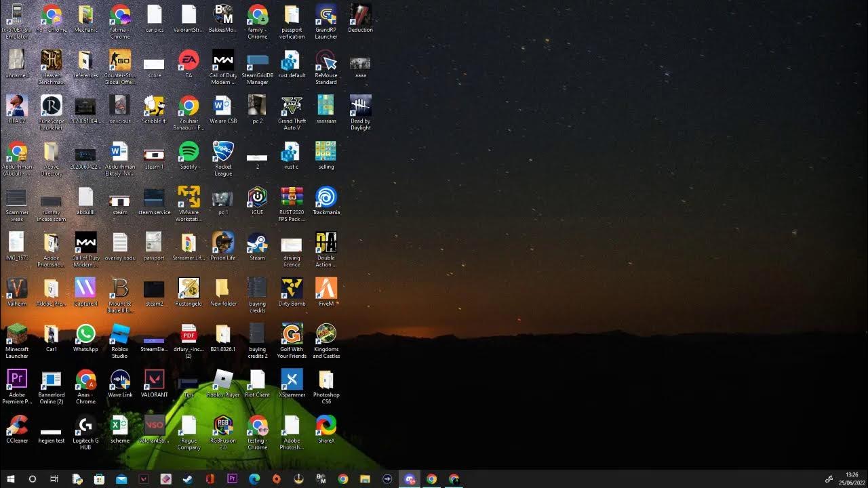
Task: Open Microsoft Store from the taskbar
Action: pos(99,479)
